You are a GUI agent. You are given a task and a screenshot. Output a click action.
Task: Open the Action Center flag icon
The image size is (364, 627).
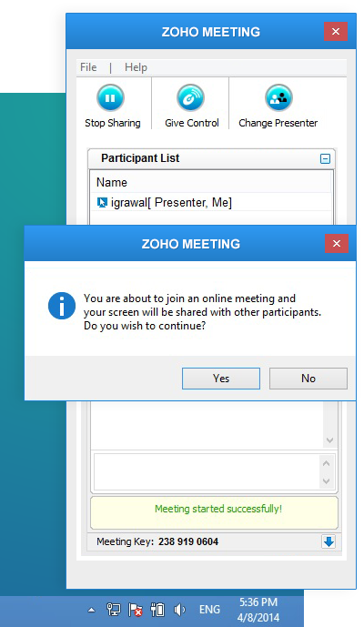pos(136,610)
